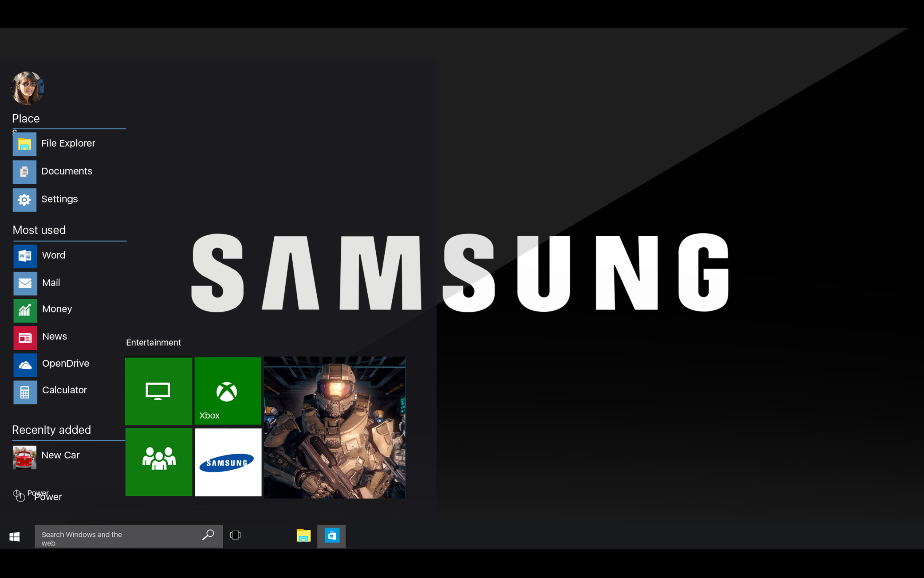The width and height of the screenshot is (924, 578).
Task: Select the New Car label text
Action: pos(61,455)
